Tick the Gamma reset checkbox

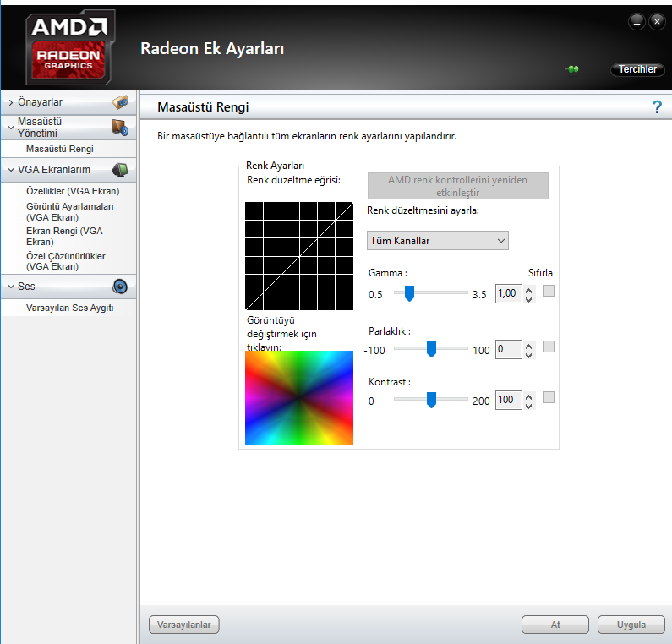(549, 291)
